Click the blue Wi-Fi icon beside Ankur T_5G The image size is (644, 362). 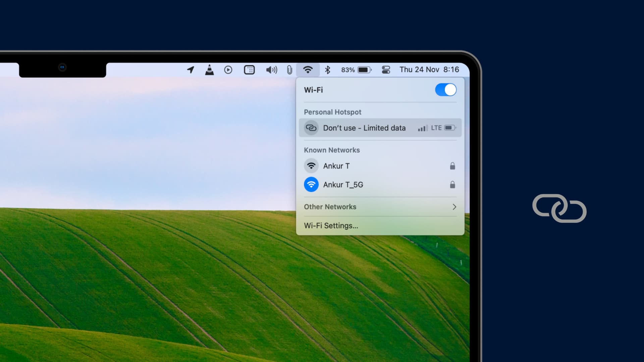[x=311, y=185]
